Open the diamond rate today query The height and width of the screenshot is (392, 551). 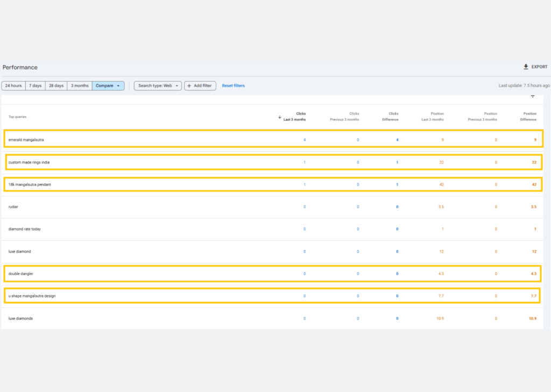click(x=24, y=229)
